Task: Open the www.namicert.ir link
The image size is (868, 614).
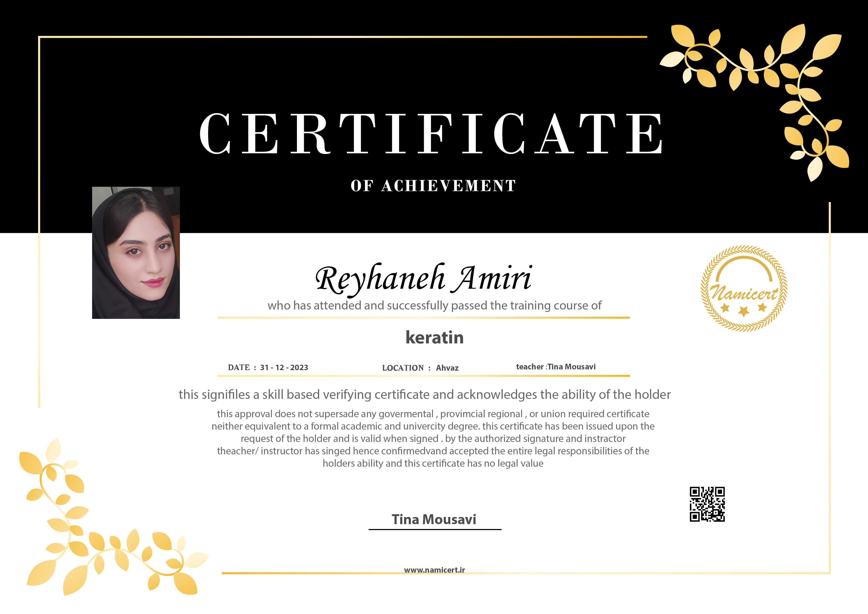Action: [434, 570]
